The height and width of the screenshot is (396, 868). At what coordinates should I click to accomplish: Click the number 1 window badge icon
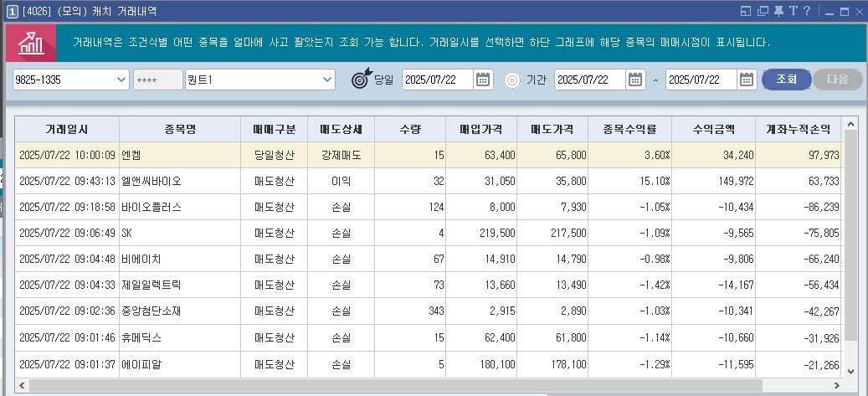13,11
